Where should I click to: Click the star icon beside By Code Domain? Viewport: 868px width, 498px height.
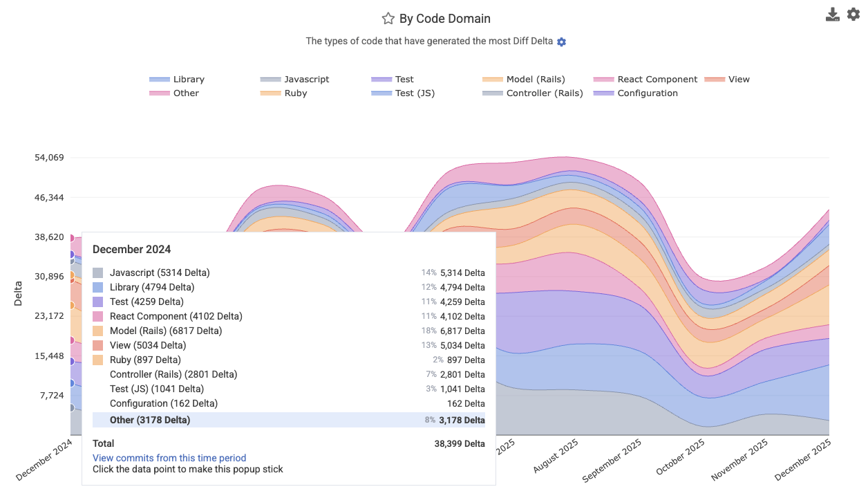[x=388, y=19]
